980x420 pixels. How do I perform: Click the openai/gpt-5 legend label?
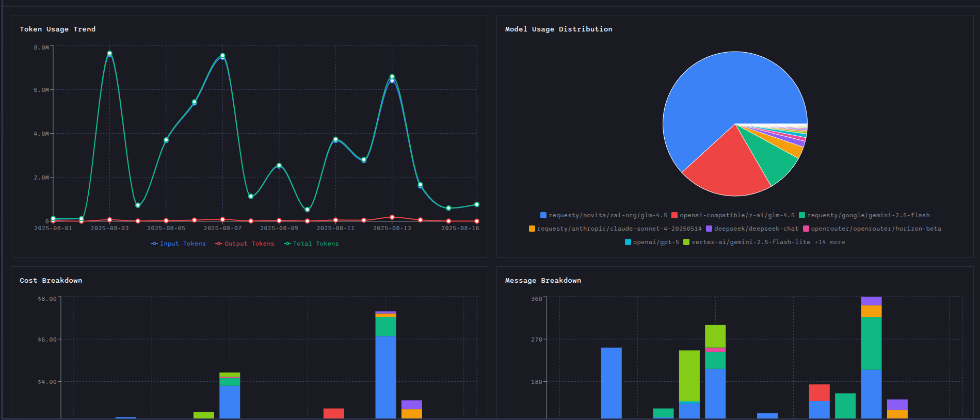[656, 242]
